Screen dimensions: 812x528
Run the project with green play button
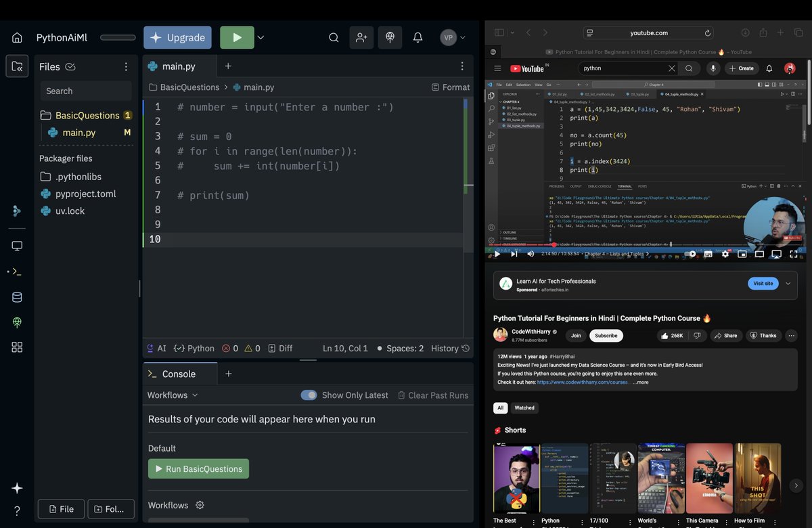237,38
